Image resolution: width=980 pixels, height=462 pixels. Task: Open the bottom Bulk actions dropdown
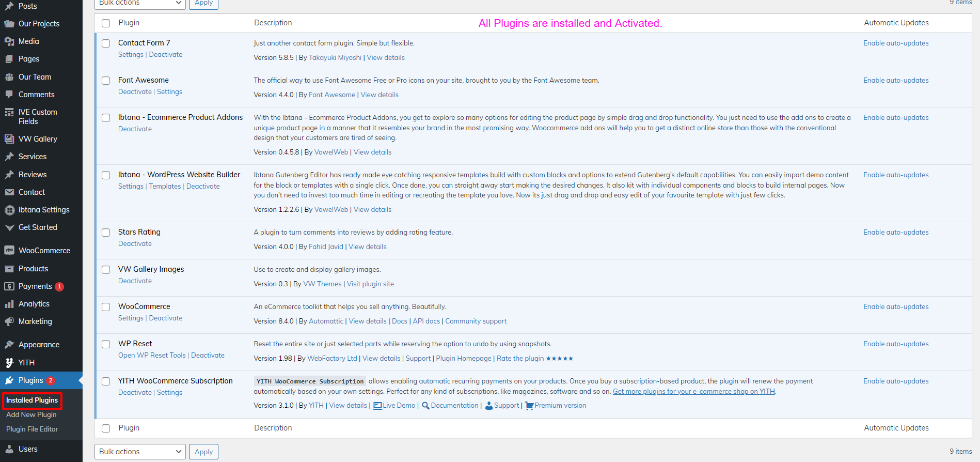pos(140,452)
